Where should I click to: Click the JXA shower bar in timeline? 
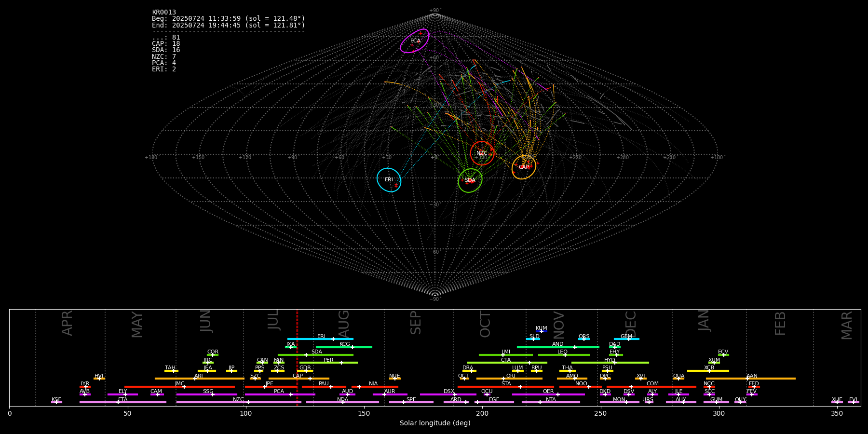(x=291, y=347)
